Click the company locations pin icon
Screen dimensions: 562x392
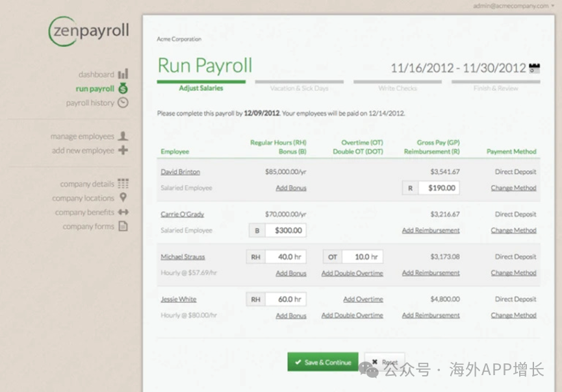point(123,197)
